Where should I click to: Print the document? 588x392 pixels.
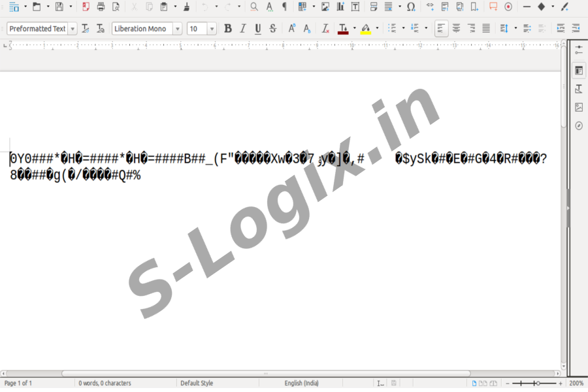tap(101, 7)
